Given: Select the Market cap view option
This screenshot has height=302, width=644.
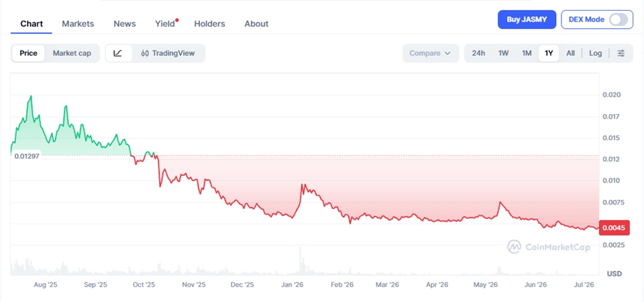Looking at the screenshot, I should pos(72,54).
